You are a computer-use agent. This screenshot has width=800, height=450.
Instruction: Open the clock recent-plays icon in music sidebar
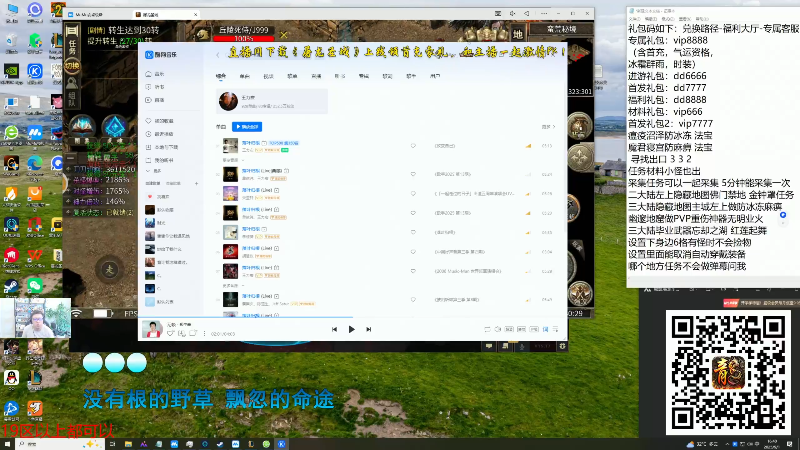point(148,134)
